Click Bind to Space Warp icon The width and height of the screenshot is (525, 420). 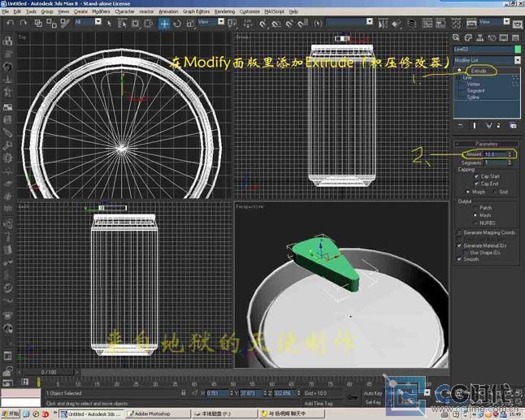point(65,23)
